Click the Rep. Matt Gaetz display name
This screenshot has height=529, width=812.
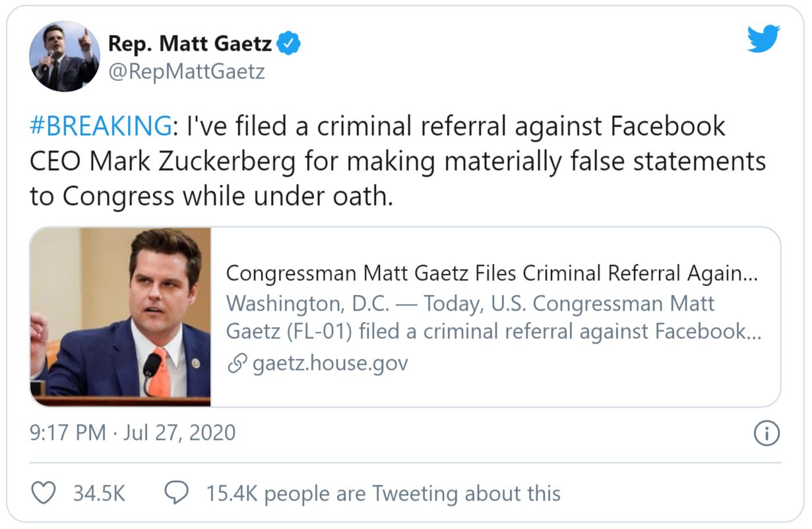pos(189,44)
